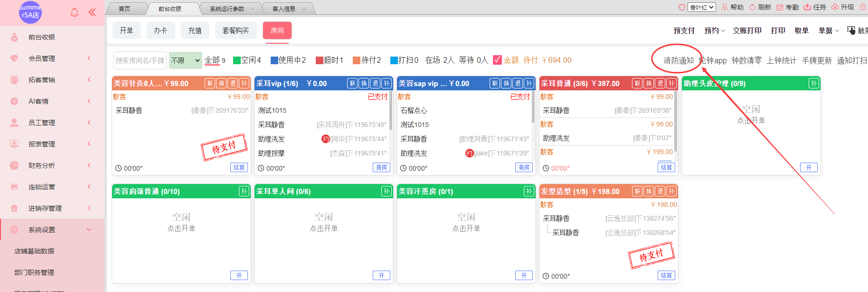The height and width of the screenshot is (292, 868).
Task: Click the 开单 button
Action: tap(126, 30)
